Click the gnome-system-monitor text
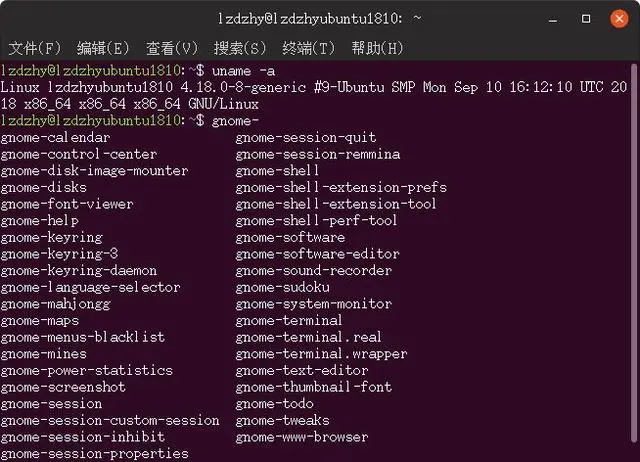640x462 pixels. pos(314,304)
